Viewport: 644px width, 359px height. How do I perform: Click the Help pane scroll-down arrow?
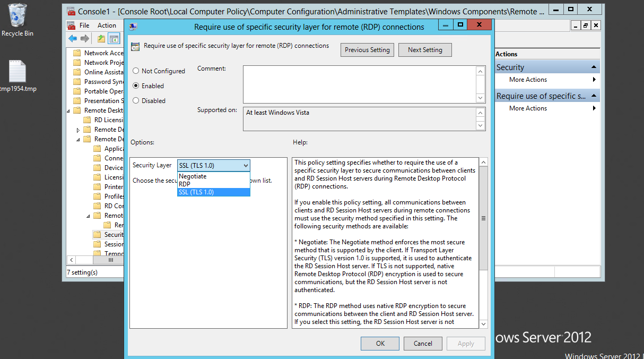483,324
